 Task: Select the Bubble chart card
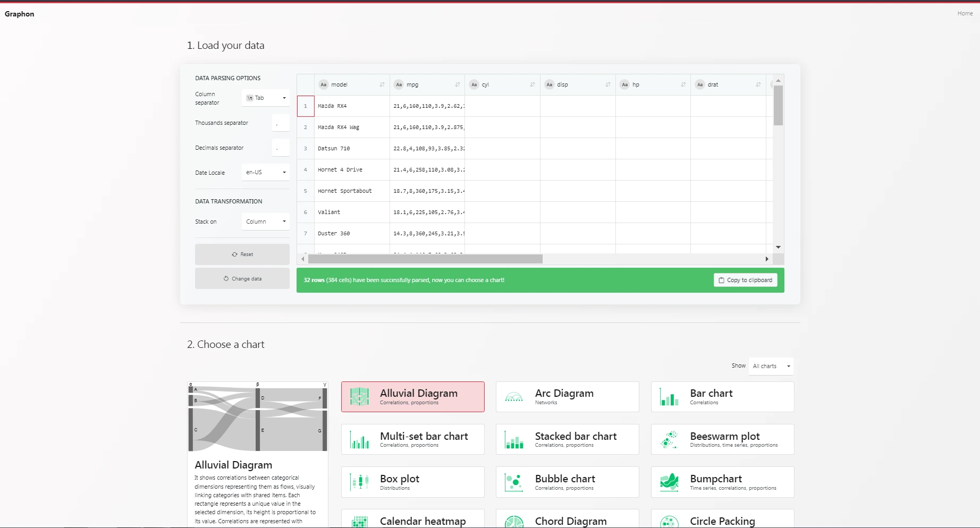tap(568, 482)
